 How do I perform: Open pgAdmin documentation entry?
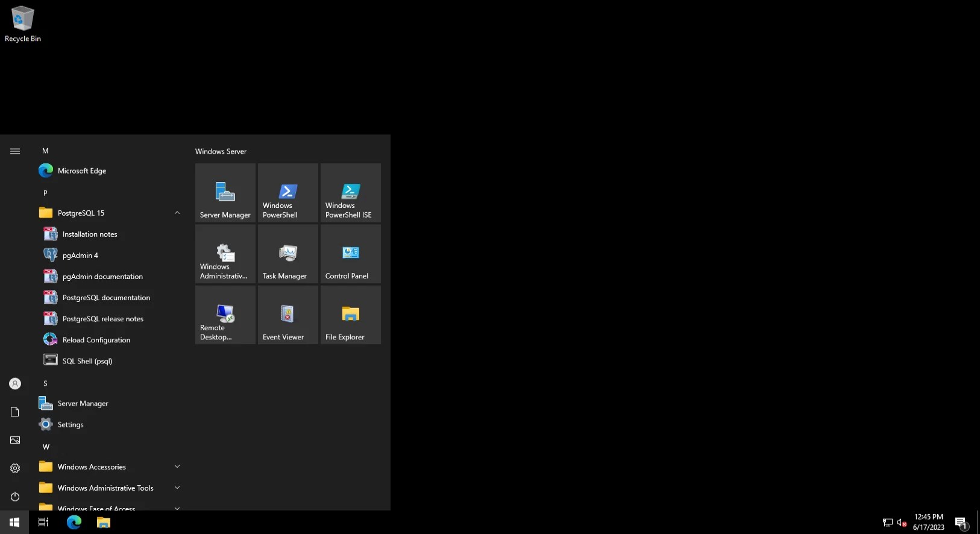point(108,277)
